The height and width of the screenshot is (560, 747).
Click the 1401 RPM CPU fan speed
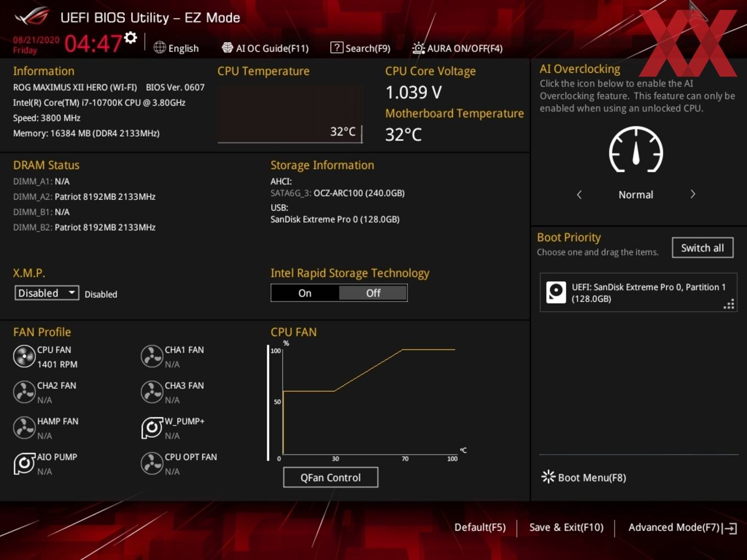[57, 365]
